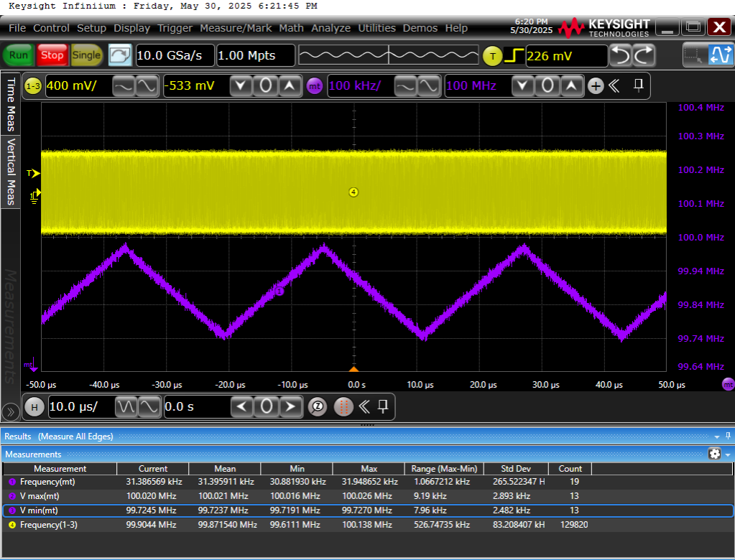Image resolution: width=735 pixels, height=560 pixels.
Task: Redo the last undone action
Action: click(644, 55)
